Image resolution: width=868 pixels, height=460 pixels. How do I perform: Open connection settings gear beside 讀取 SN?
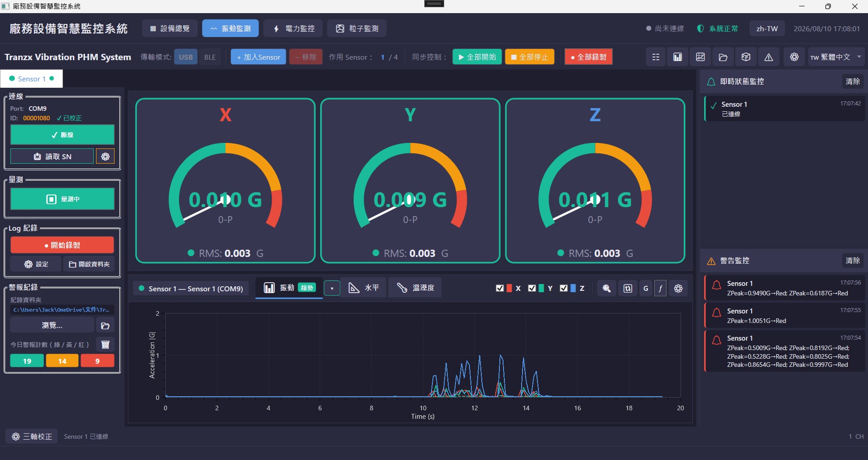(106, 156)
